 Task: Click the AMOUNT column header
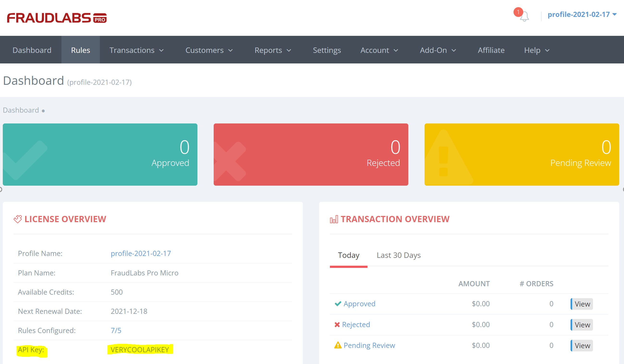pyautogui.click(x=474, y=284)
